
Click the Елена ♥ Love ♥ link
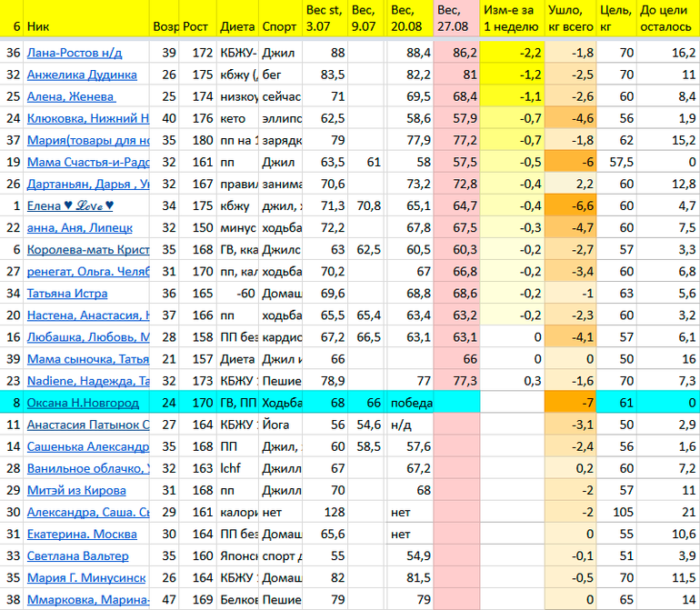(x=71, y=205)
